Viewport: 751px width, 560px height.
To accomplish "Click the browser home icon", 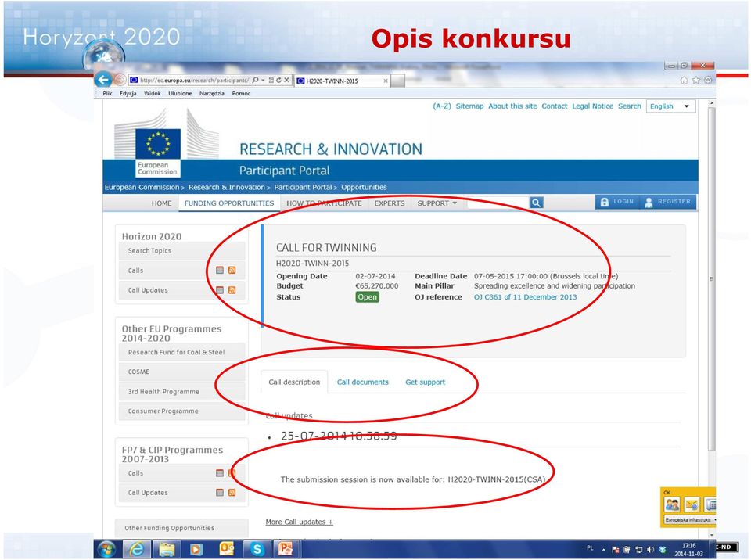I will (684, 81).
